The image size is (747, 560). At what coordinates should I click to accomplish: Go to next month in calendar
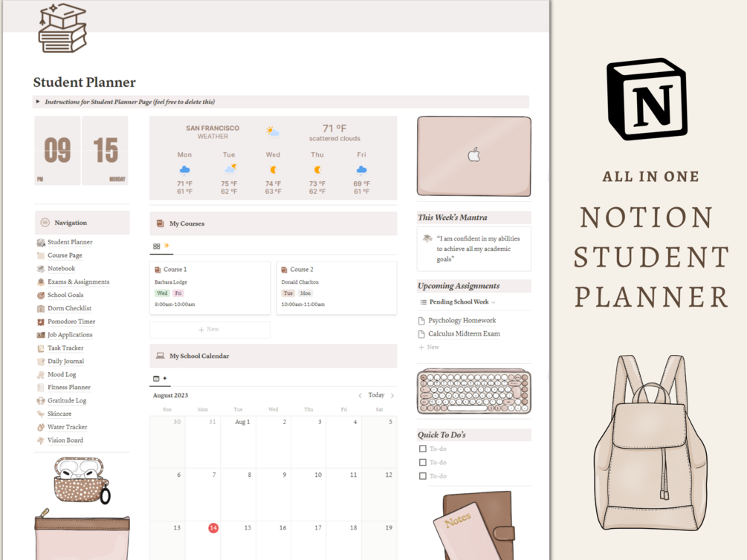click(x=392, y=396)
